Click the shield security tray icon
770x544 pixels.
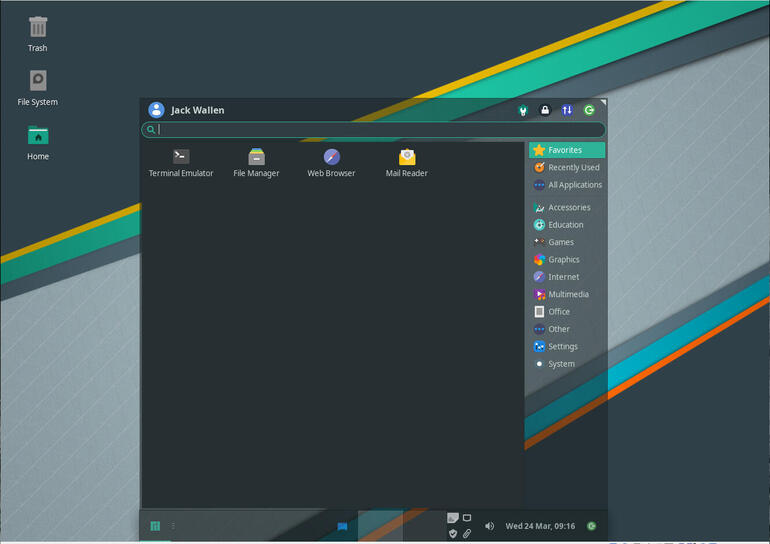[x=453, y=533]
